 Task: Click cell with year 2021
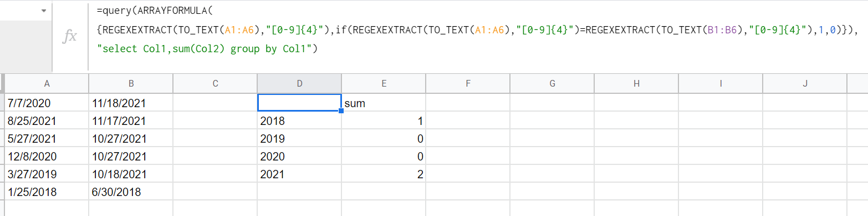click(x=299, y=174)
